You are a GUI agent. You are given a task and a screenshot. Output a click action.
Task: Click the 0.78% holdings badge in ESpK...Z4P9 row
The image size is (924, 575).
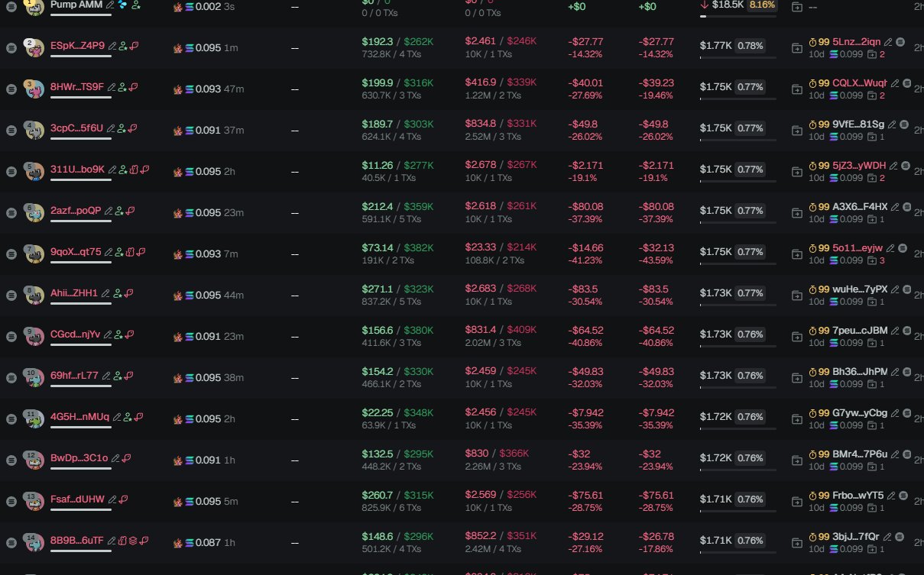[x=751, y=46]
